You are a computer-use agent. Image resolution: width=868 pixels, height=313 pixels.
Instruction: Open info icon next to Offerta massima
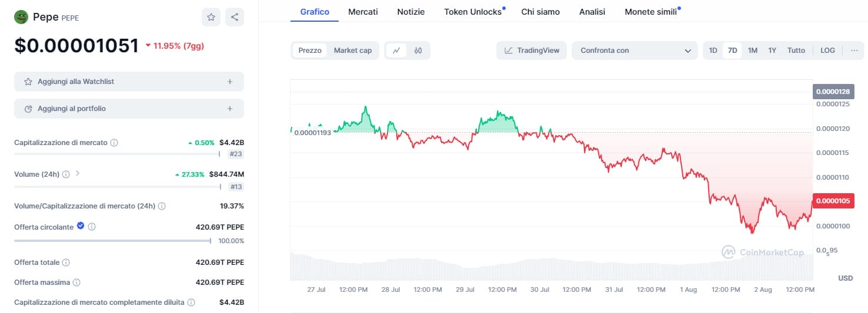(76, 282)
